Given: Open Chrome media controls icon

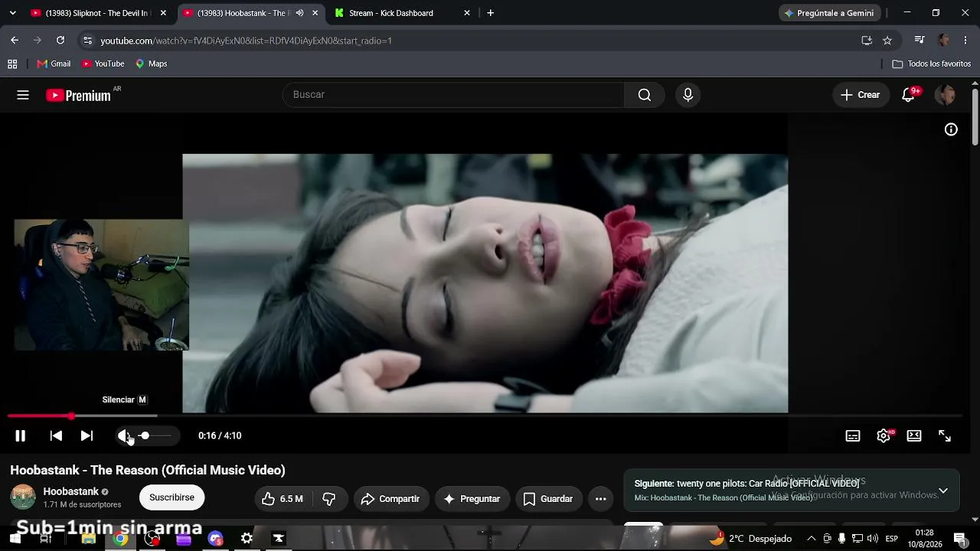Looking at the screenshot, I should [920, 41].
